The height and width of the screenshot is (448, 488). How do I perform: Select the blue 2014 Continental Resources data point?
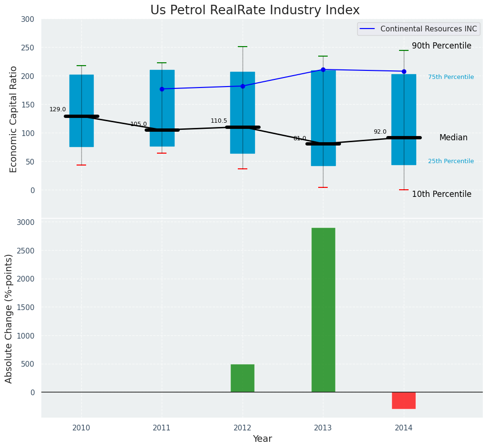(x=404, y=71)
